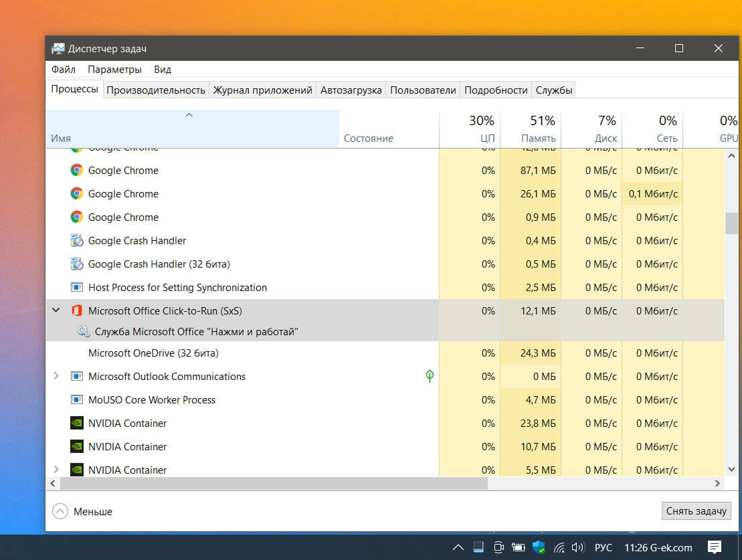The width and height of the screenshot is (742, 560).
Task: Click the tray icon left of Meet Now
Action: pos(478,547)
